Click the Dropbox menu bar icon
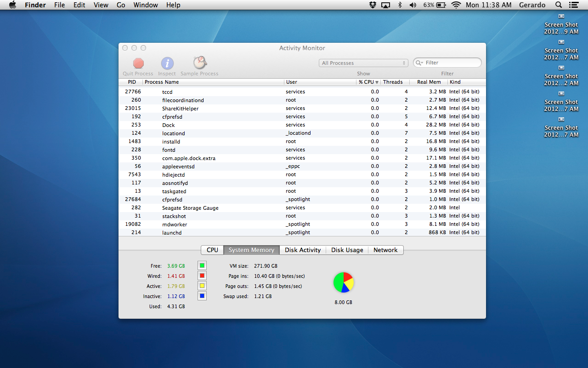Image resolution: width=588 pixels, height=368 pixels. point(373,5)
